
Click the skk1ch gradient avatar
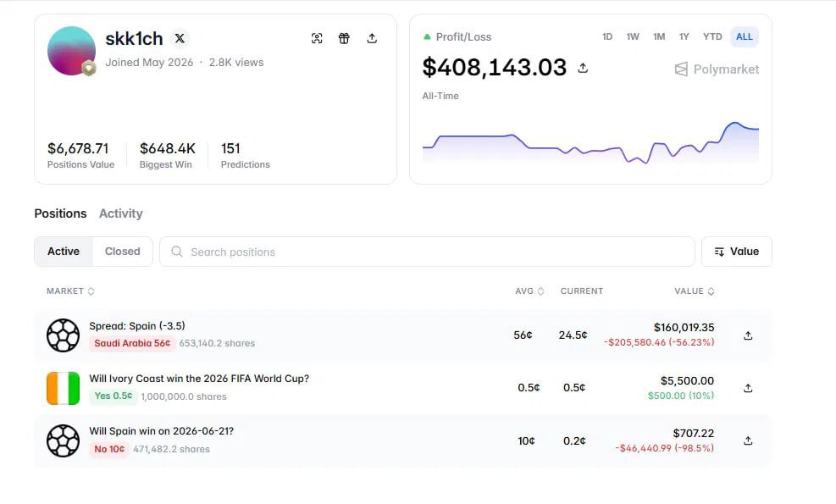pyautogui.click(x=71, y=51)
